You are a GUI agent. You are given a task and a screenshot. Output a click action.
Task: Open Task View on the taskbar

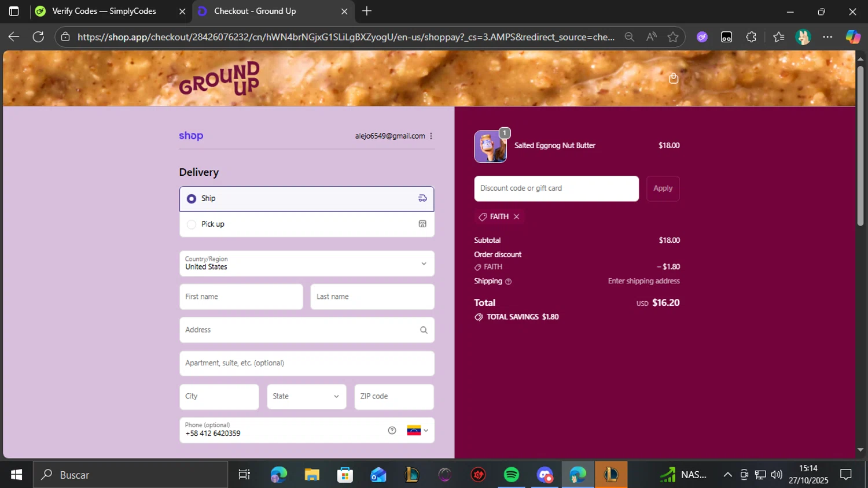[244, 475]
